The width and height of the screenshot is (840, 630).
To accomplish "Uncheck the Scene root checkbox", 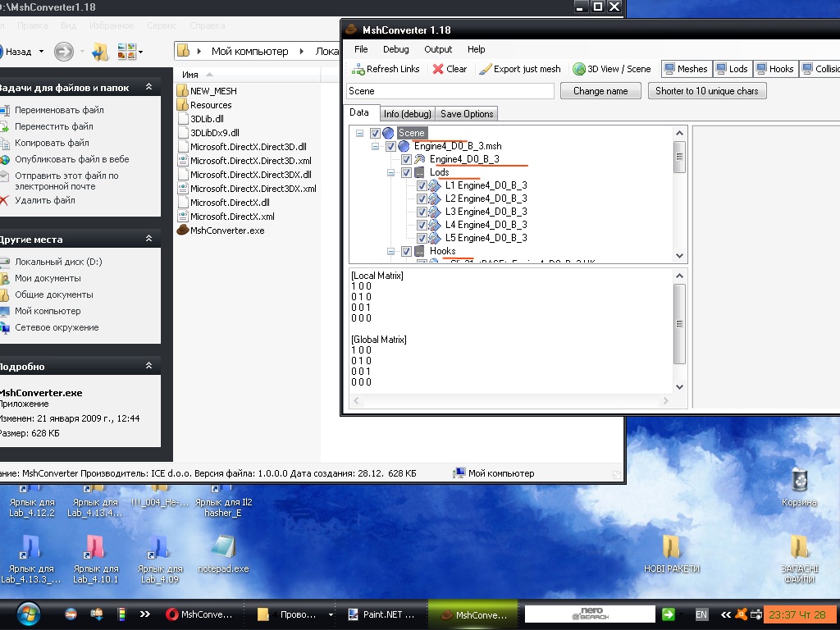I will 375,133.
